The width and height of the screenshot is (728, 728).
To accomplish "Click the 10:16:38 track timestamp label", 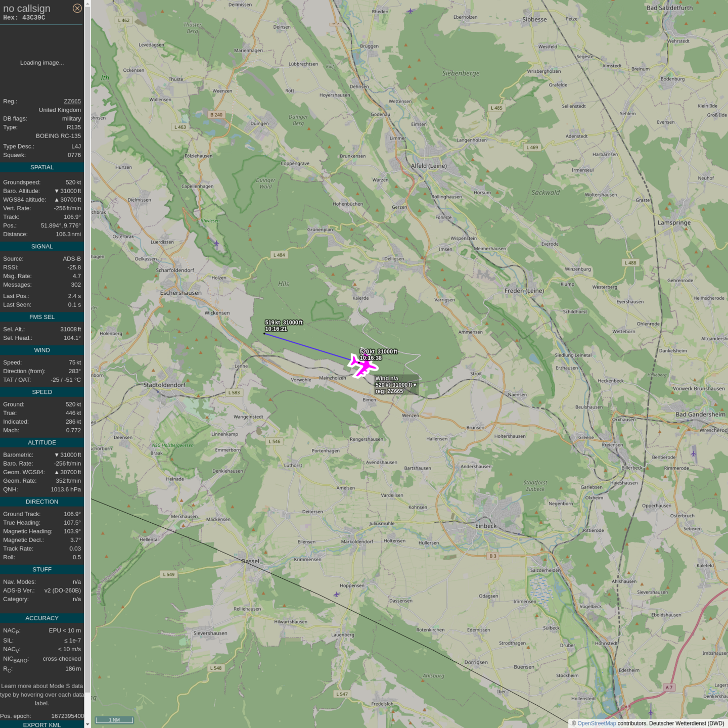I will point(371,358).
